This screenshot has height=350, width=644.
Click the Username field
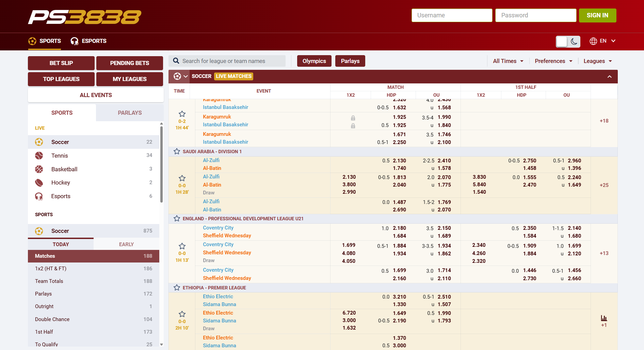point(452,15)
